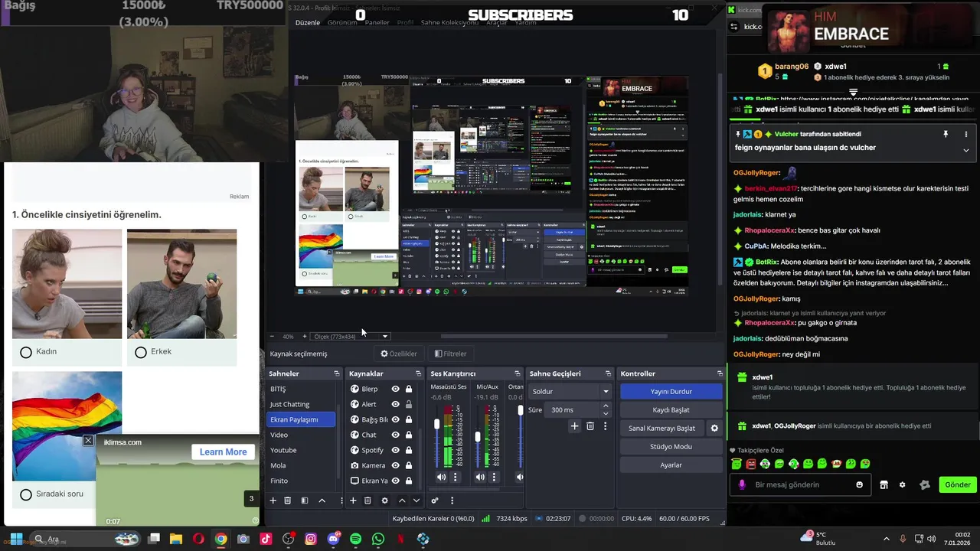Open the preview scale Ölçek dropdown
This screenshot has width=980, height=551.
350,336
